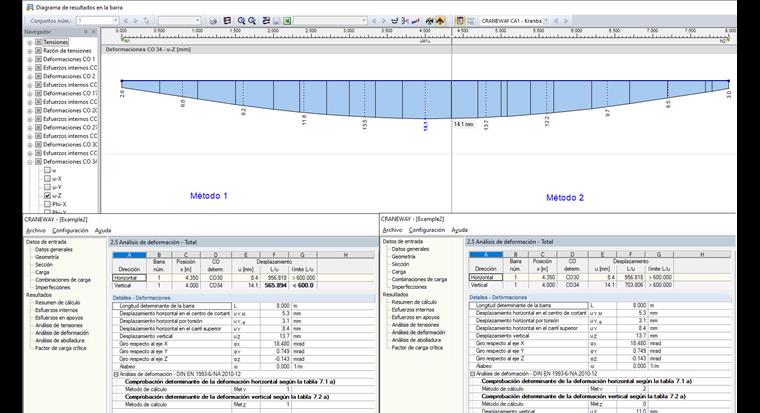Viewport: 760px width, 413px height.
Task: Collapse Análisis de deformación DIN group, left window
Action: 116,374
